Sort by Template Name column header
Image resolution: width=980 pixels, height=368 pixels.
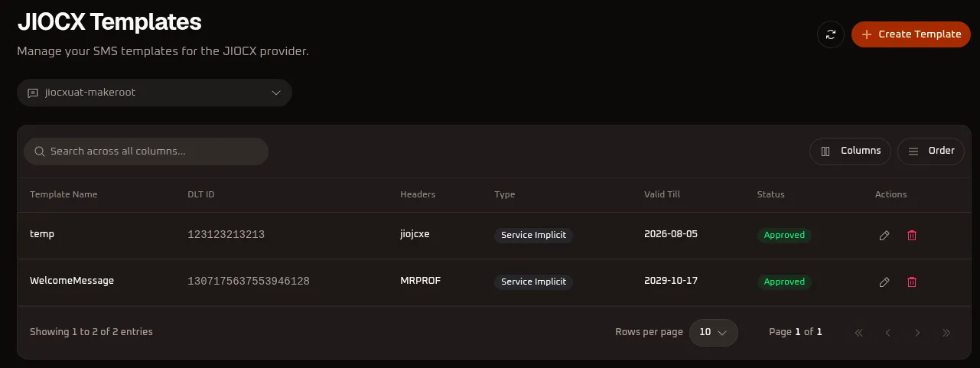tap(63, 194)
